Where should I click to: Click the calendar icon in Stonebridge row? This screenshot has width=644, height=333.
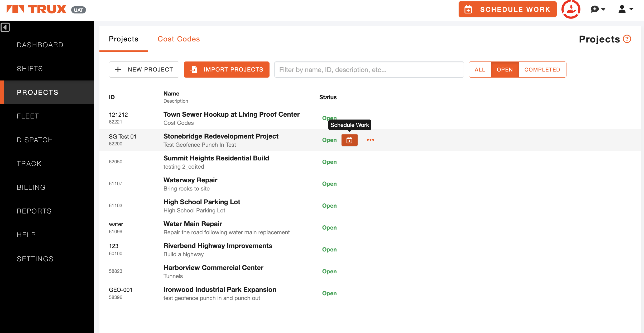click(349, 140)
